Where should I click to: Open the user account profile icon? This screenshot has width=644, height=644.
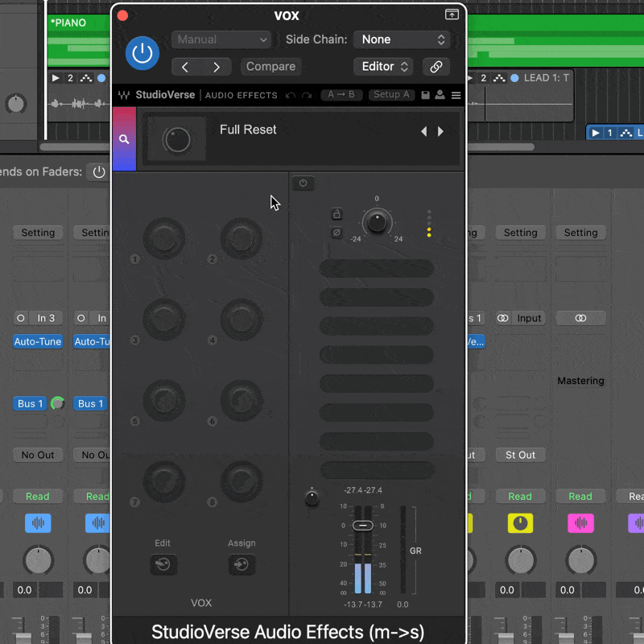point(440,95)
